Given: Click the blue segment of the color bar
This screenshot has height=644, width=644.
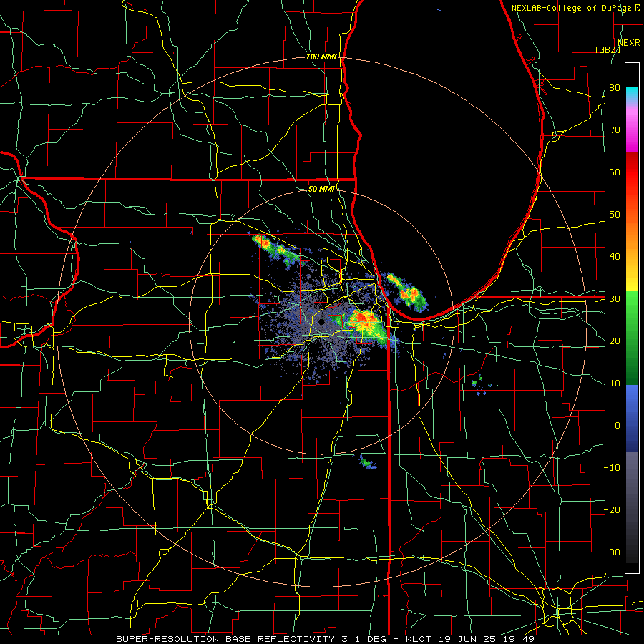Looking at the screenshot, I should [x=632, y=418].
